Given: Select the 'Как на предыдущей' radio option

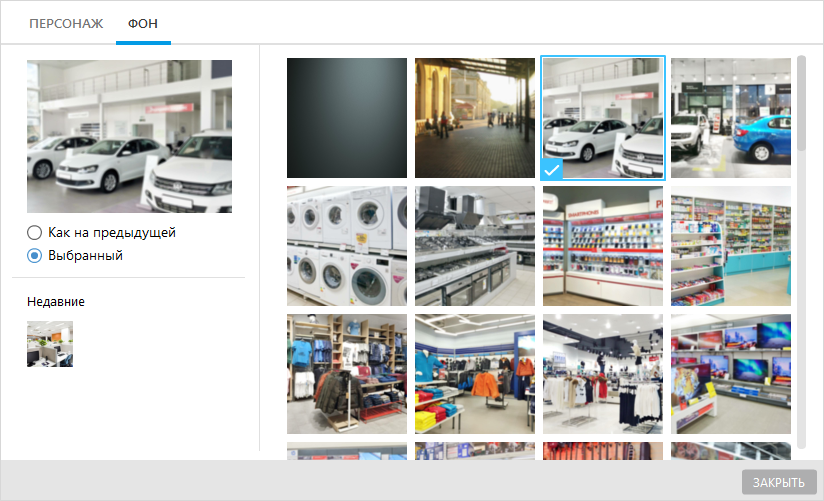Looking at the screenshot, I should 101,232.
